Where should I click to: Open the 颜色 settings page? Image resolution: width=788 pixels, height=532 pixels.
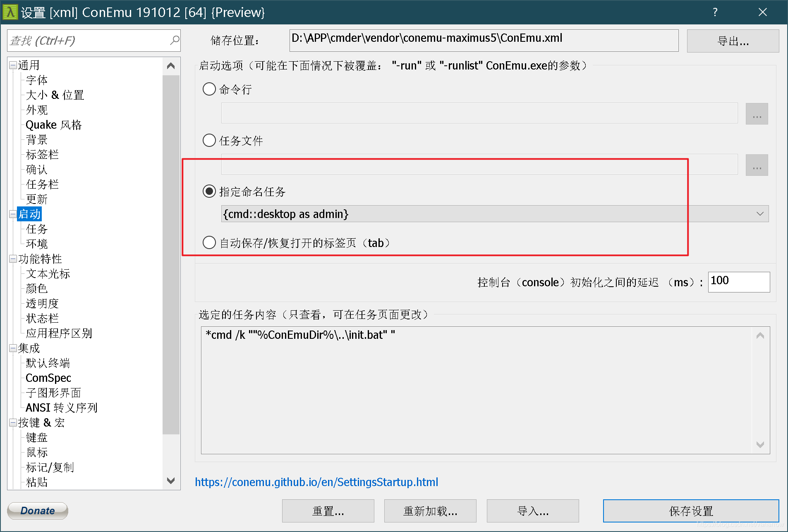36,288
